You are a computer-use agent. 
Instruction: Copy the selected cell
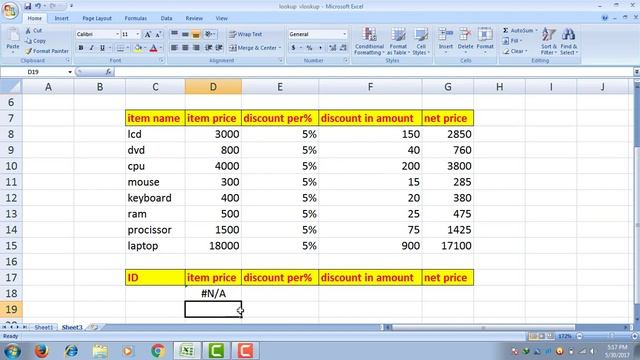[x=35, y=41]
